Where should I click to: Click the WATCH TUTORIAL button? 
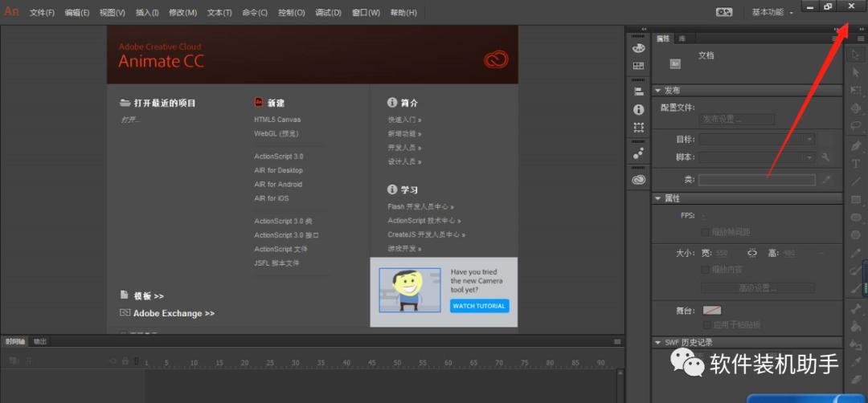[479, 306]
